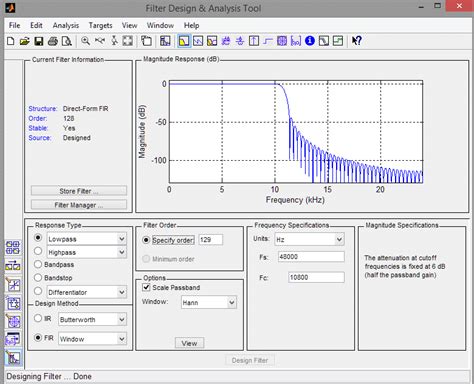
Task: Open the Transform Filter sidebar panel
Action: (13, 266)
